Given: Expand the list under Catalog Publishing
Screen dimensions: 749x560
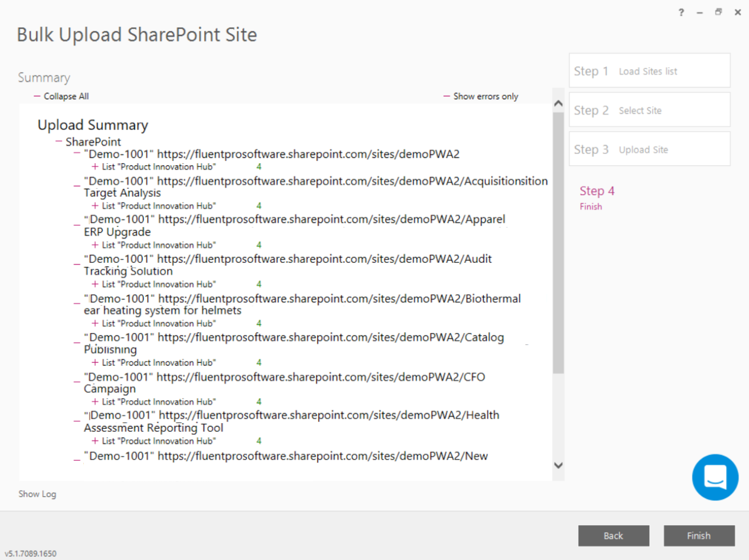Looking at the screenshot, I should (95, 363).
